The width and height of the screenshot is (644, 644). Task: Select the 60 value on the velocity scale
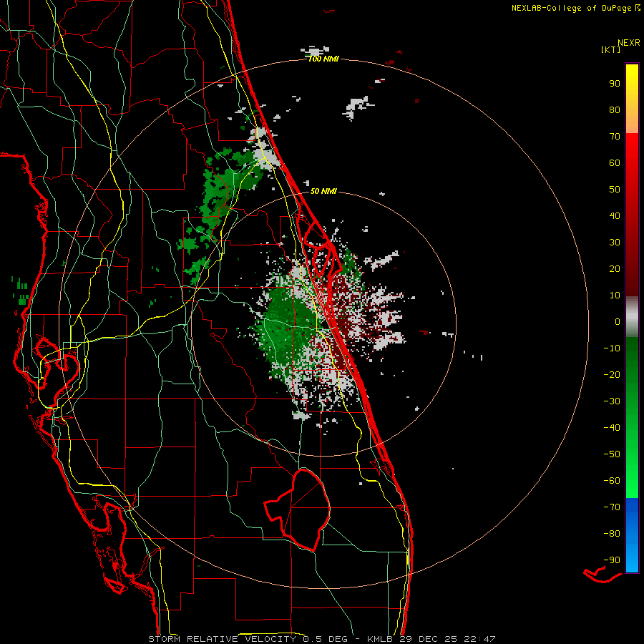tap(615, 162)
